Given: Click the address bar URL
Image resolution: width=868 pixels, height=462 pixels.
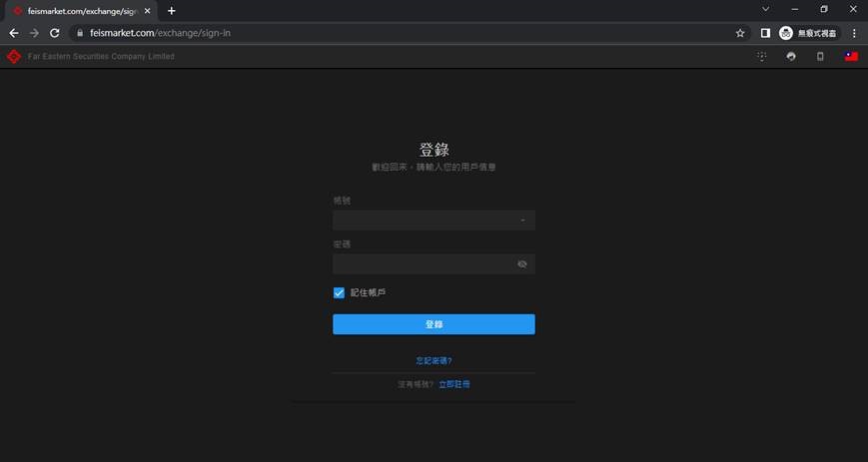Looking at the screenshot, I should (161, 33).
